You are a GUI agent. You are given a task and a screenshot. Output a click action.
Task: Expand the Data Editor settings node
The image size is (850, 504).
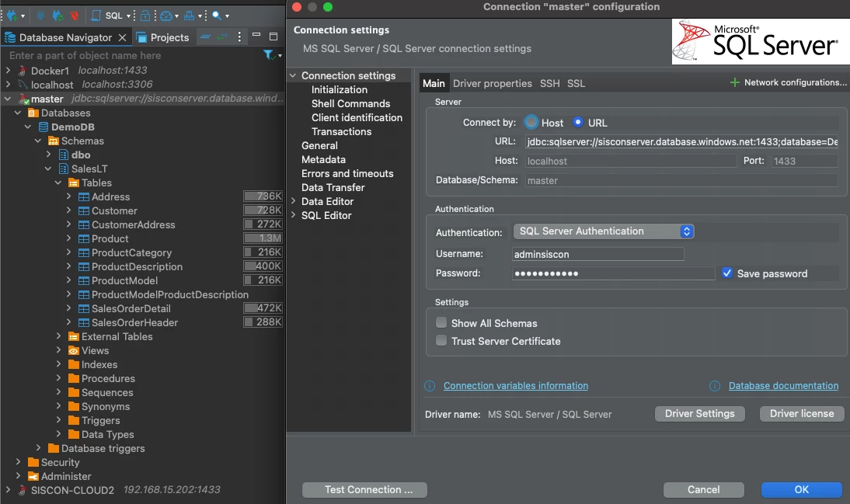click(293, 201)
